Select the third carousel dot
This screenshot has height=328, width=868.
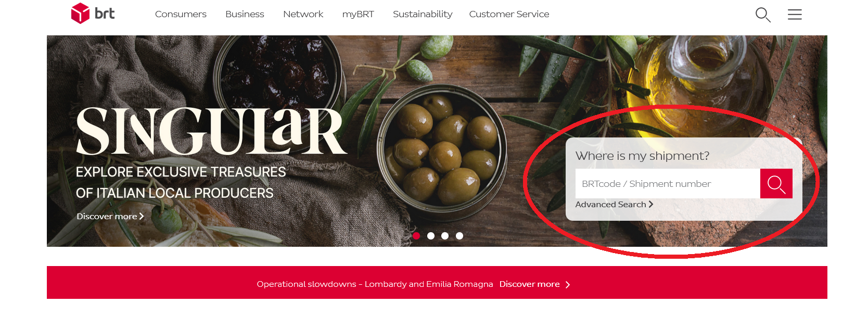tap(445, 236)
